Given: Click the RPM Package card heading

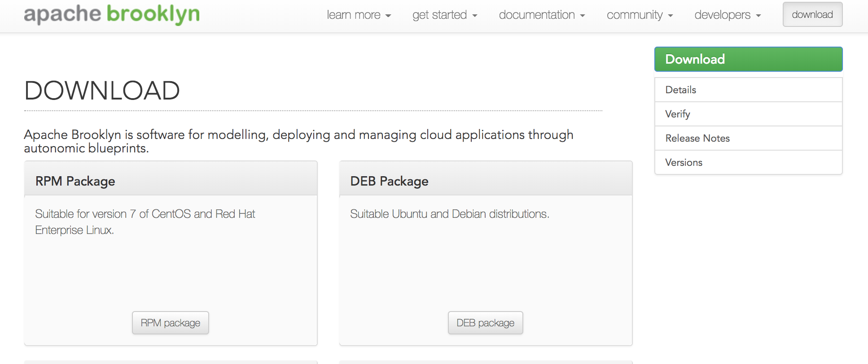Looking at the screenshot, I should pos(75,181).
